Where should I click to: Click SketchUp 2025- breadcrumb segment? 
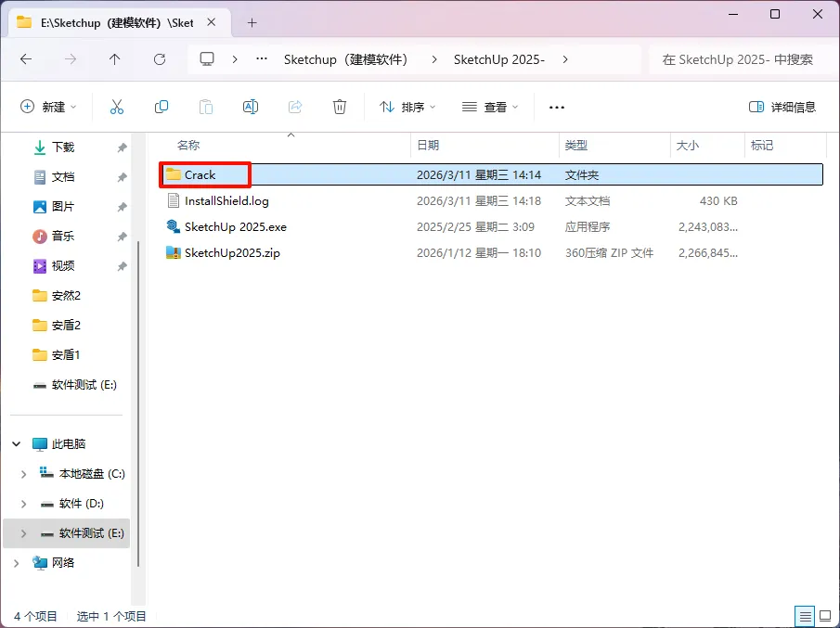pos(499,59)
